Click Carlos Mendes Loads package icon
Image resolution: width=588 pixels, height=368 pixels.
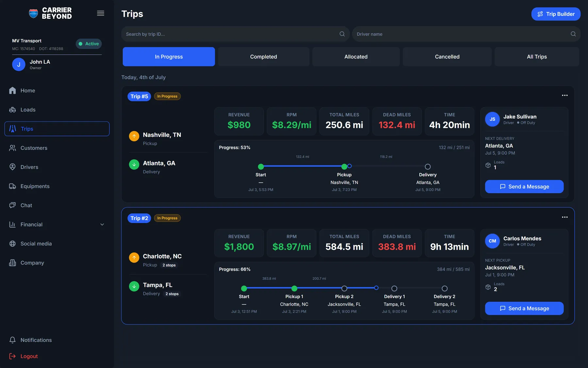[x=488, y=287]
